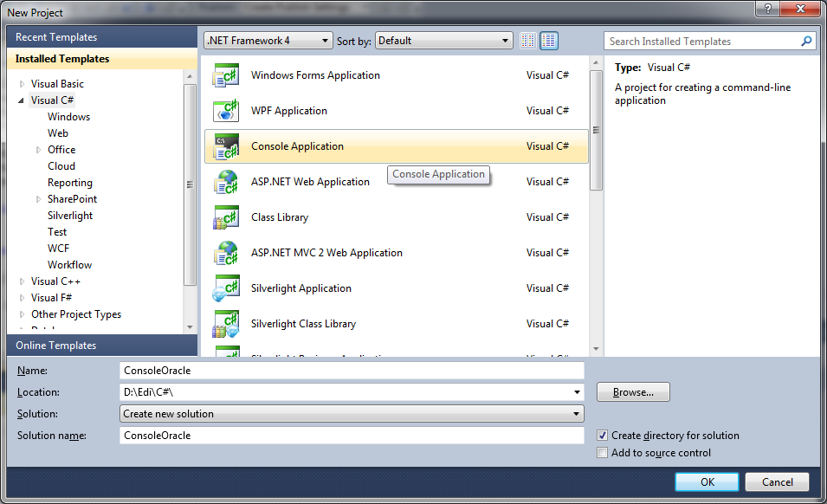Click the OK button
Image resolution: width=827 pixels, height=504 pixels.
(x=707, y=481)
